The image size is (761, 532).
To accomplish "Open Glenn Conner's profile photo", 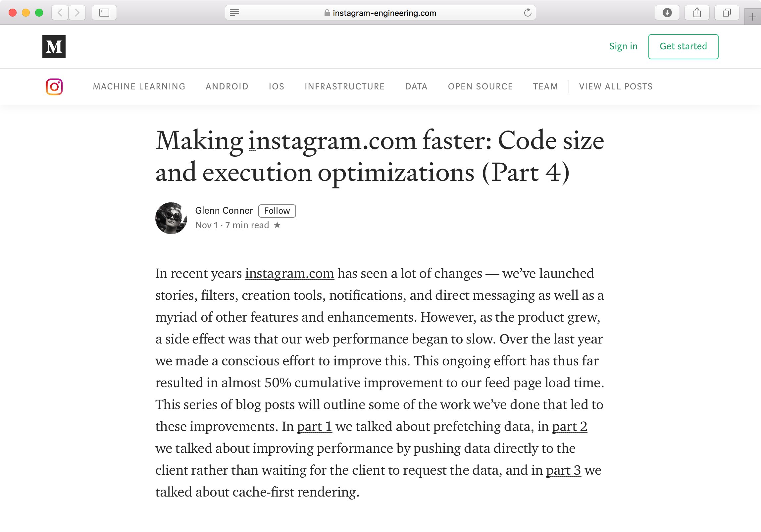I will coord(171,218).
